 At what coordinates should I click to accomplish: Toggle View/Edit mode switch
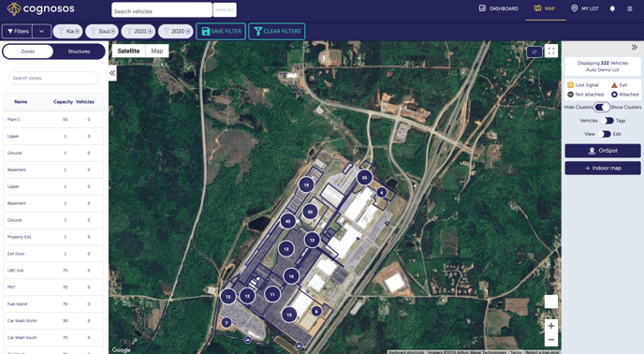pyautogui.click(x=604, y=134)
